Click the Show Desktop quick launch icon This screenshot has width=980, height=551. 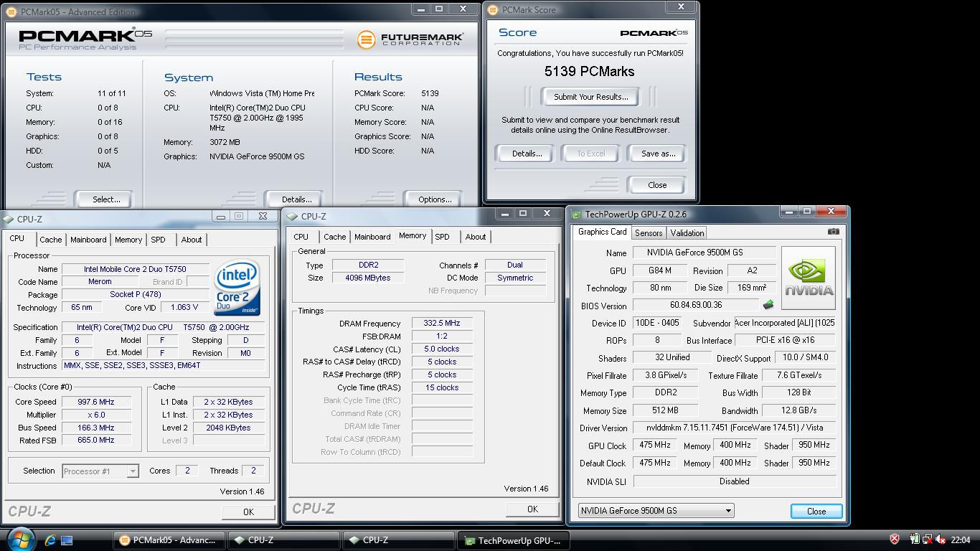[x=67, y=540]
